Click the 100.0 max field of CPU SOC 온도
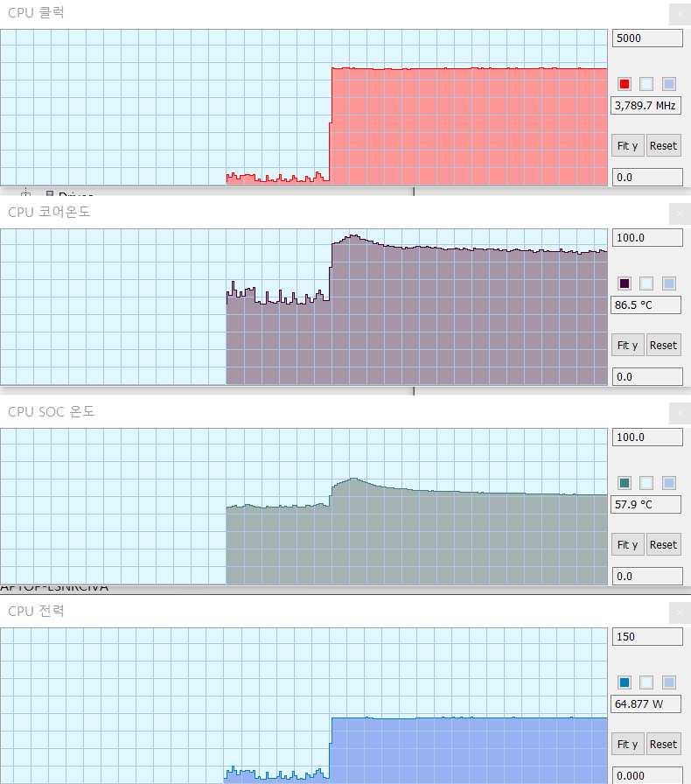 (647, 437)
